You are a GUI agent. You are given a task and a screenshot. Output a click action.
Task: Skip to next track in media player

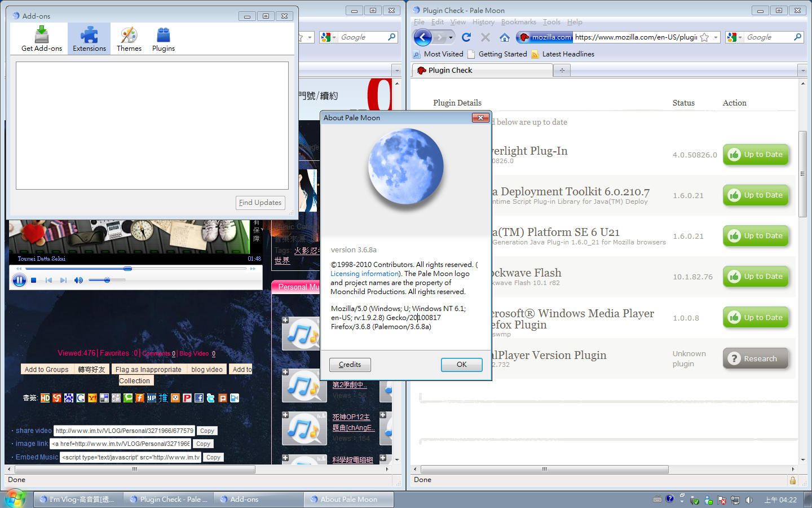(63, 280)
